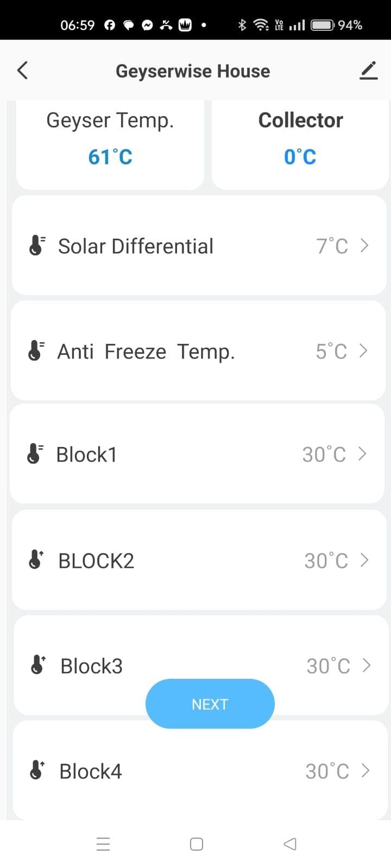Expand Anti Freeze Temp chevron
The image size is (391, 868).
[363, 351]
